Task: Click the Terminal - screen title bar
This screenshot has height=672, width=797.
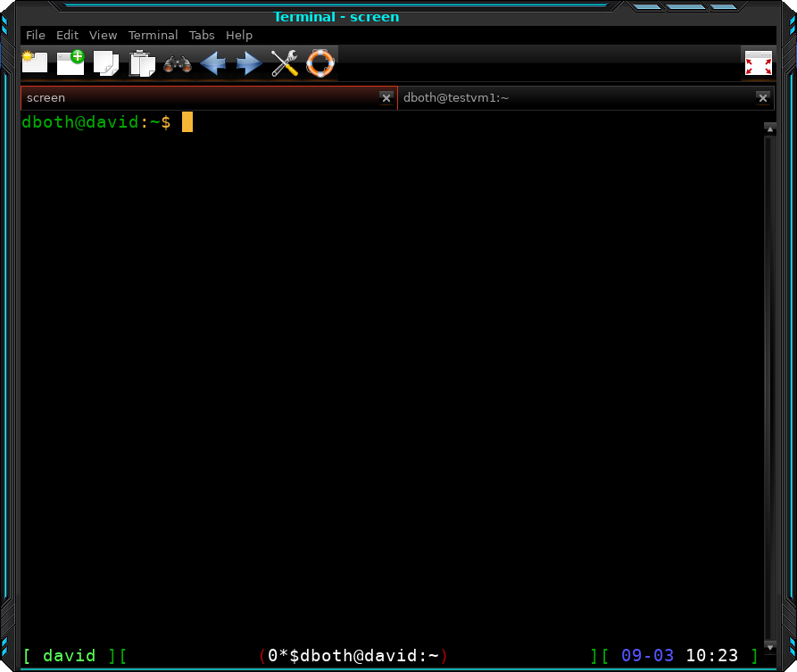Action: pyautogui.click(x=336, y=17)
